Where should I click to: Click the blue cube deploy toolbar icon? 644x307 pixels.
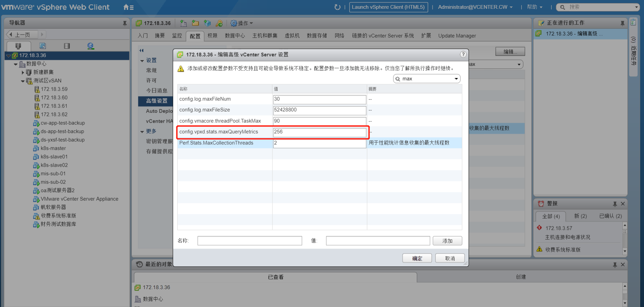[x=207, y=23]
